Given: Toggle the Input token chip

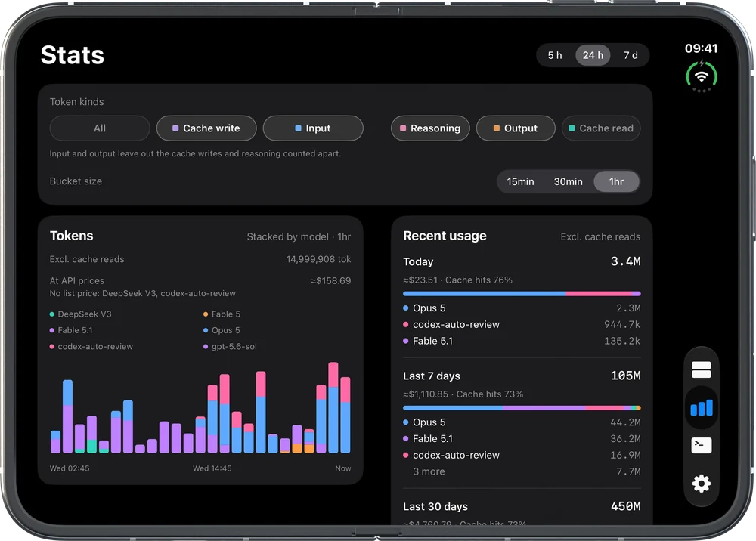Looking at the screenshot, I should click(313, 128).
